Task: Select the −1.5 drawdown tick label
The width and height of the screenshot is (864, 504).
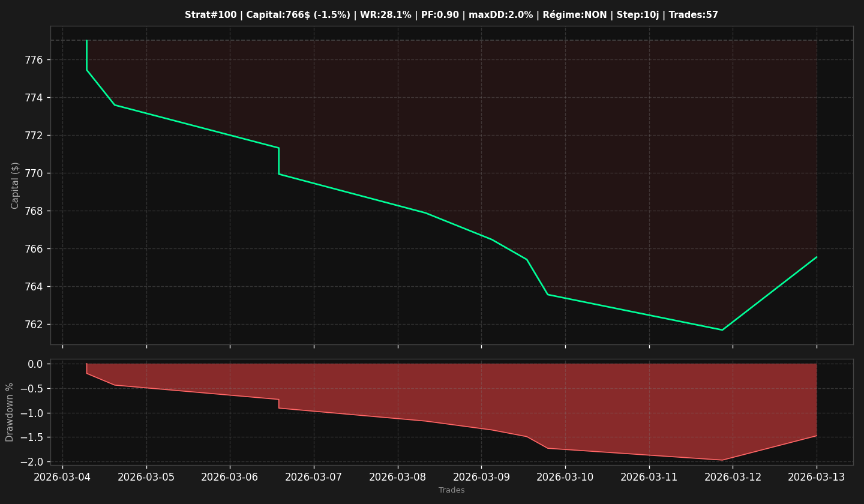Action: click(32, 437)
